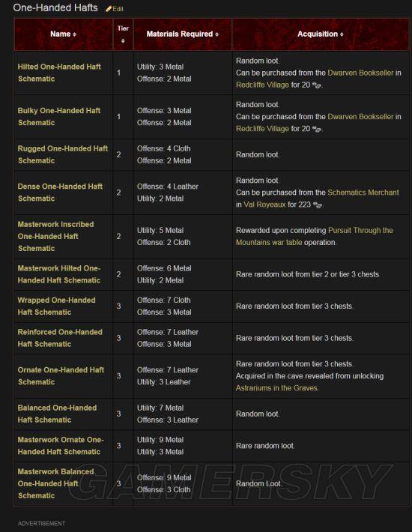
Task: Follow first Dwarven Bookseller link
Action: pyautogui.click(x=360, y=73)
